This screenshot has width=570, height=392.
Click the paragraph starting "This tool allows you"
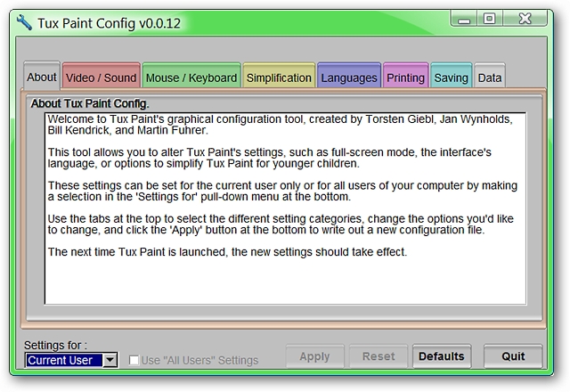(269, 158)
